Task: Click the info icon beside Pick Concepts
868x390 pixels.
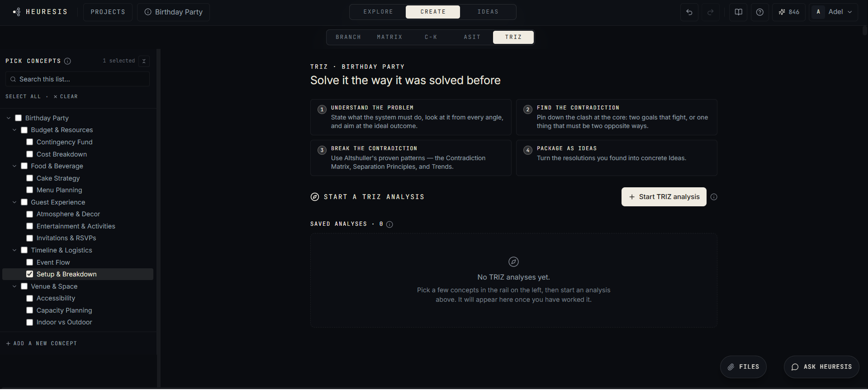Action: (x=67, y=61)
